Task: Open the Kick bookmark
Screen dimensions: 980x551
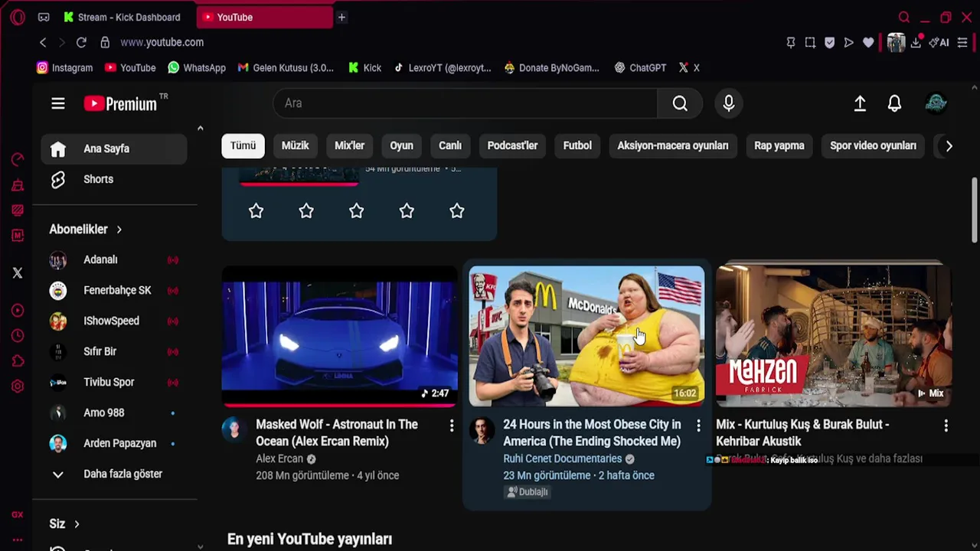Action: click(364, 67)
